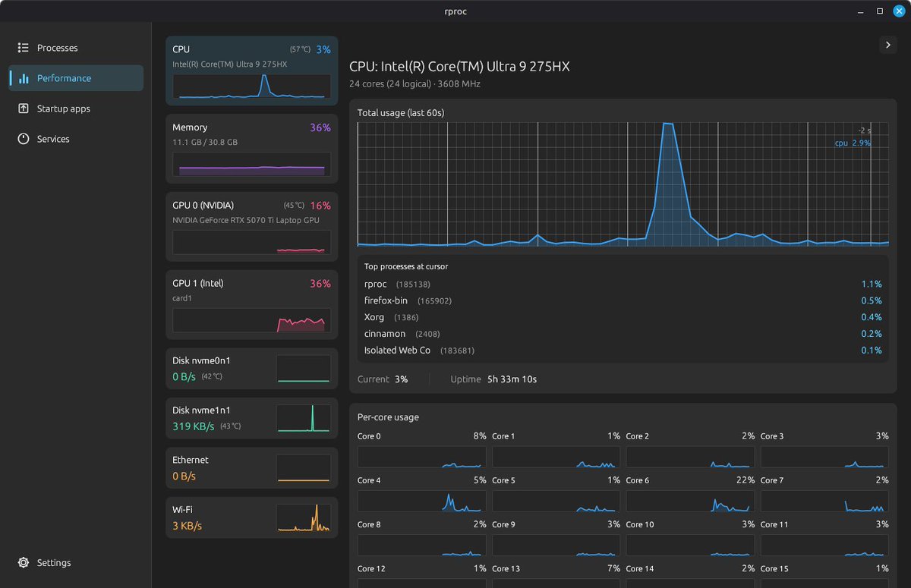
Task: Click the 24 cores and 3608 MHz subtitle
Action: (x=415, y=84)
